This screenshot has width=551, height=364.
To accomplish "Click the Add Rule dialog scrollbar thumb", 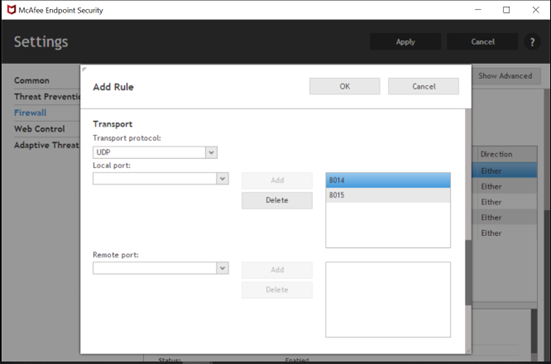I will coord(468,273).
